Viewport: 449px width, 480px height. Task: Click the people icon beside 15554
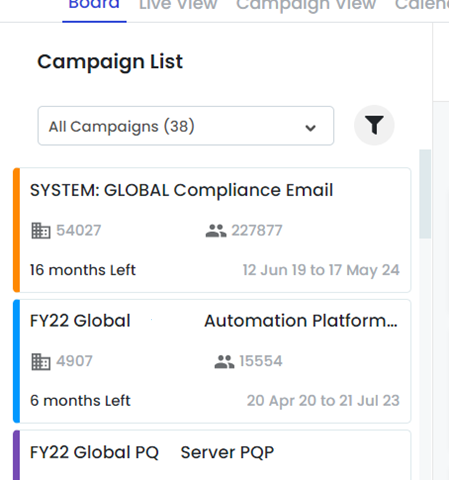click(x=224, y=361)
